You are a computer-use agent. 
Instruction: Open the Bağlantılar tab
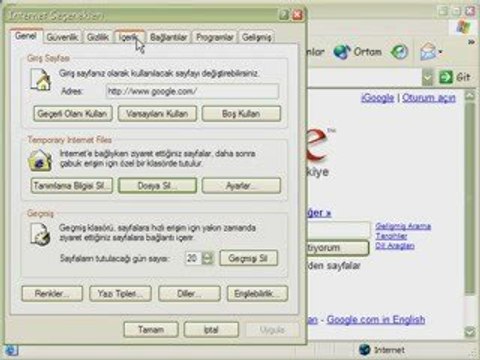point(168,37)
